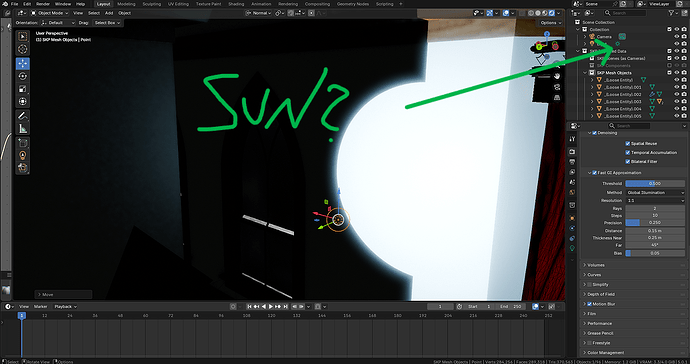Open the View Layer properties tab
Viewport: 690px width, 364px height.
pos(572,172)
